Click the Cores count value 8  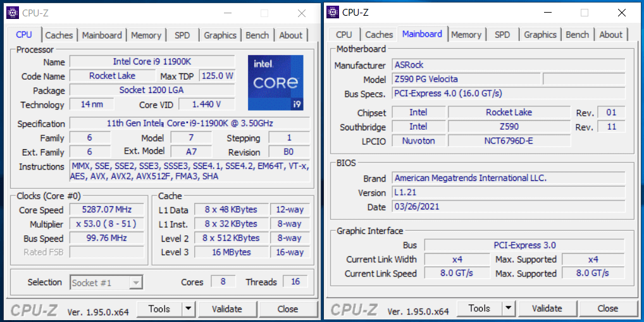pos(223,282)
